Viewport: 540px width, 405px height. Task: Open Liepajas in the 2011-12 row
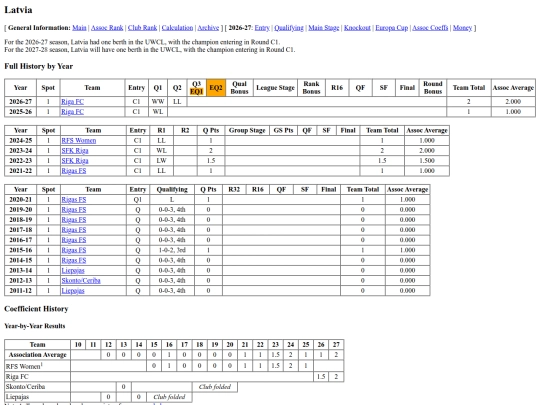pyautogui.click(x=73, y=291)
